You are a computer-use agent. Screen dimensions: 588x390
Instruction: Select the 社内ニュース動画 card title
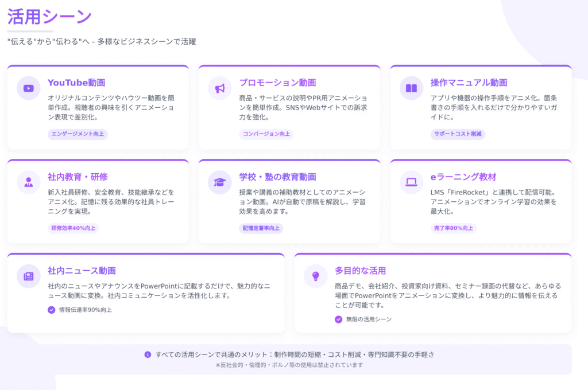pos(82,271)
